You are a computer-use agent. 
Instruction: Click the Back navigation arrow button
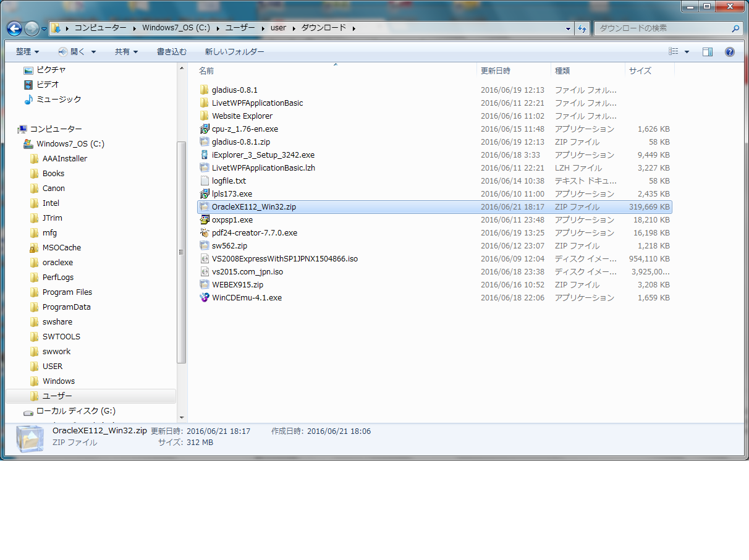[15, 28]
